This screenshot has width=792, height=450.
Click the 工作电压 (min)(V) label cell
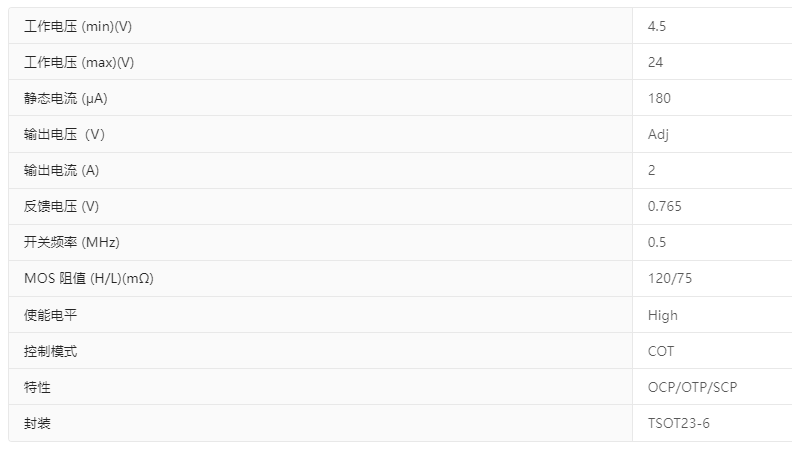[x=78, y=26]
